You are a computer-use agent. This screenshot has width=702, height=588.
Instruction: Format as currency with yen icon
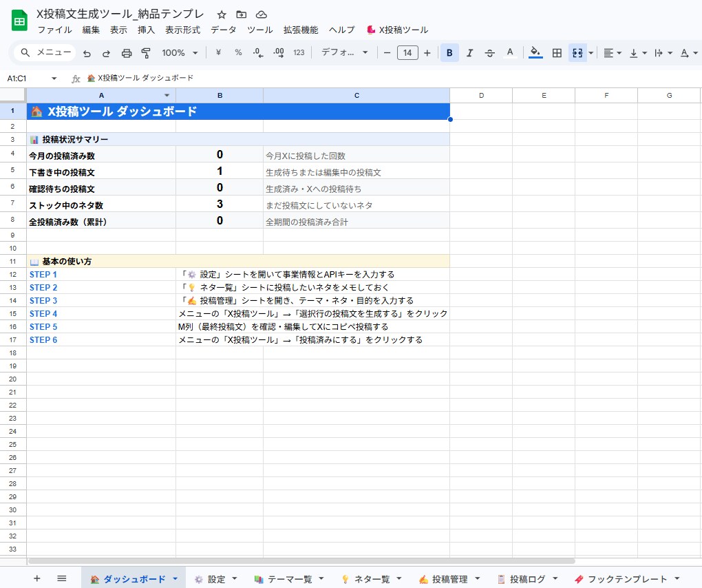(218, 53)
